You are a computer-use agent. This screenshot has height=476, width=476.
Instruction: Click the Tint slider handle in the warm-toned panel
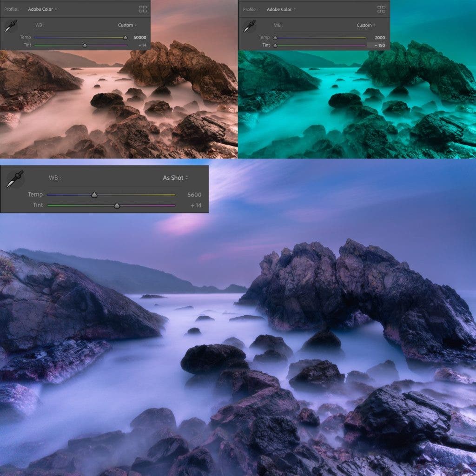pos(84,46)
